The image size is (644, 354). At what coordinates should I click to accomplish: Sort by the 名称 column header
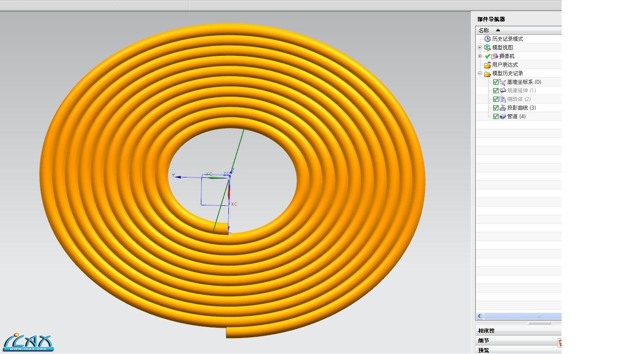pyautogui.click(x=484, y=31)
